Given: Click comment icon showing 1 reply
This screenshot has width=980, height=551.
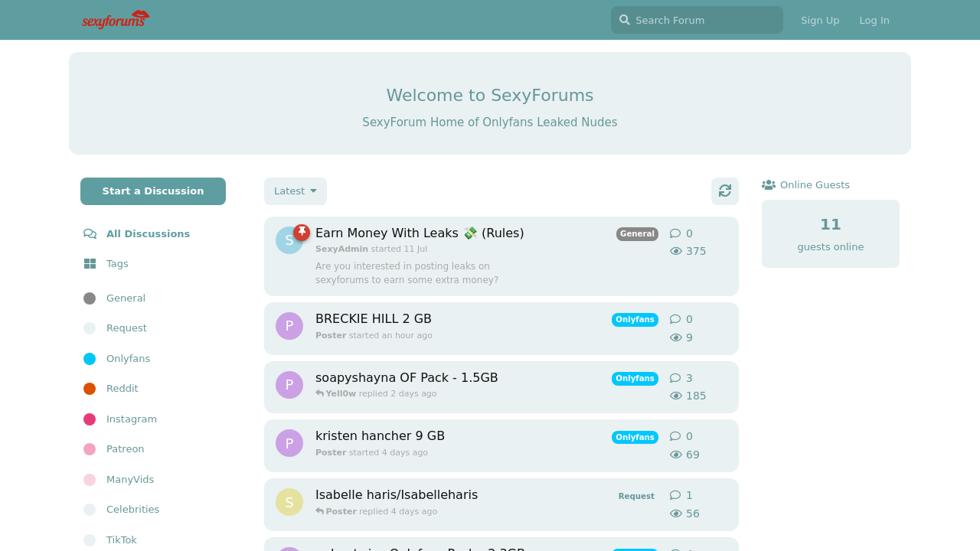Looking at the screenshot, I should tap(675, 495).
